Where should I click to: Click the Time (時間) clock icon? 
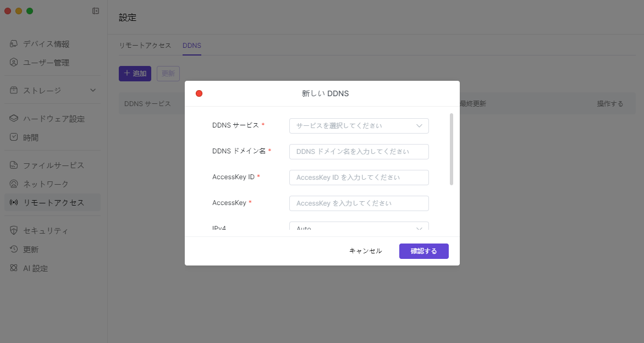pyautogui.click(x=14, y=137)
